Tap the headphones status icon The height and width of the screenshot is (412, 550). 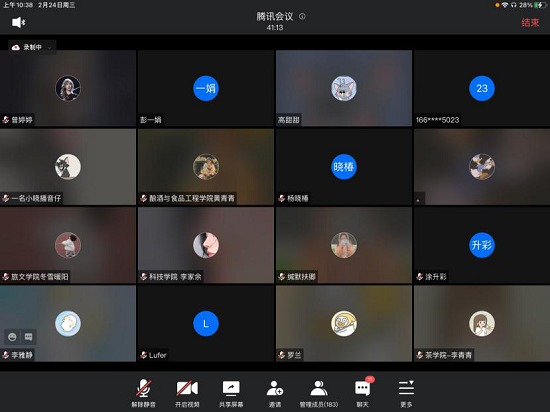(514, 5)
